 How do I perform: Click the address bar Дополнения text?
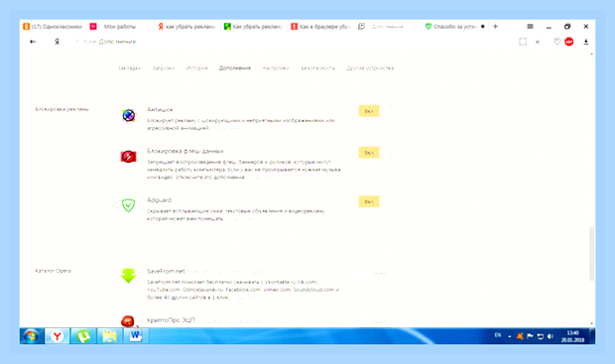117,42
